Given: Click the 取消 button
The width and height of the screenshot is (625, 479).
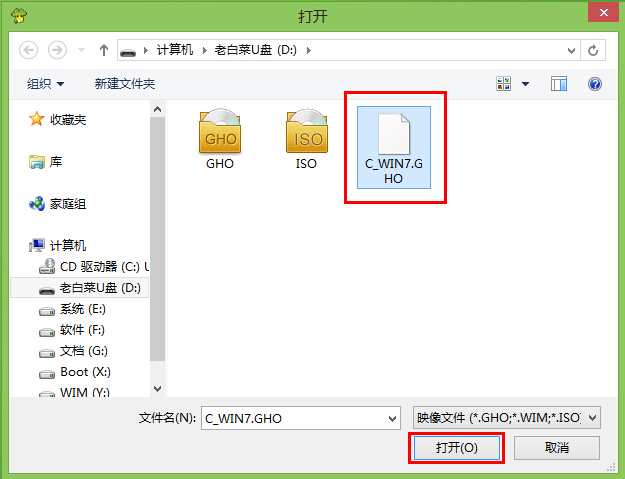Looking at the screenshot, I should point(557,448).
